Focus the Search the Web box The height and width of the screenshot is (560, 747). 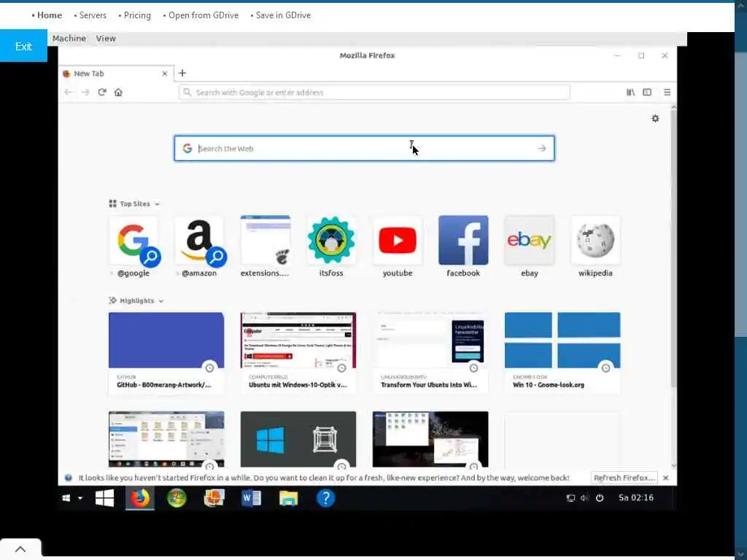point(365,149)
